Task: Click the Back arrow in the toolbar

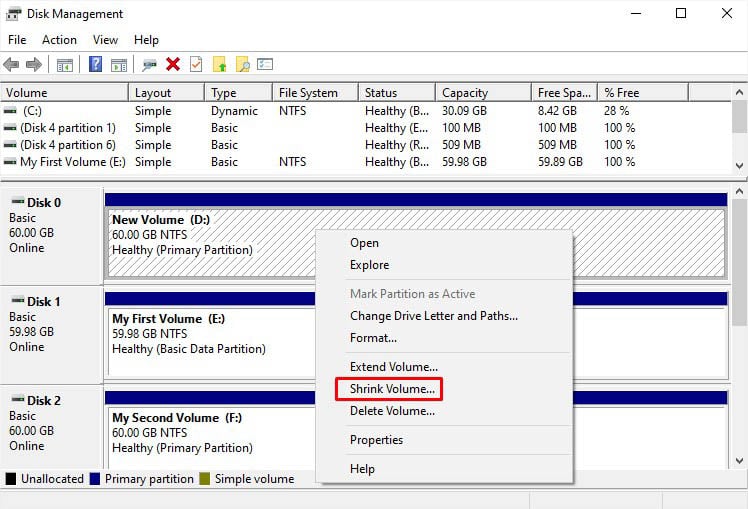Action: [12, 64]
